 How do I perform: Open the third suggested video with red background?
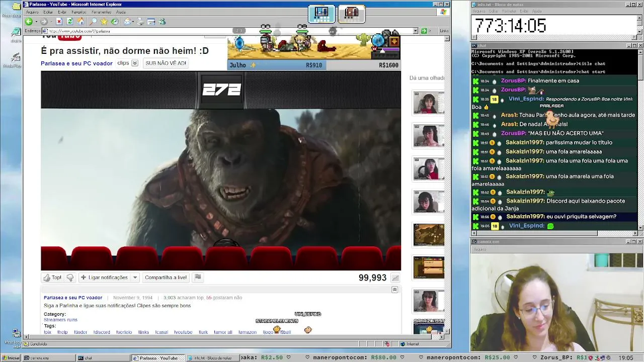pos(429,169)
